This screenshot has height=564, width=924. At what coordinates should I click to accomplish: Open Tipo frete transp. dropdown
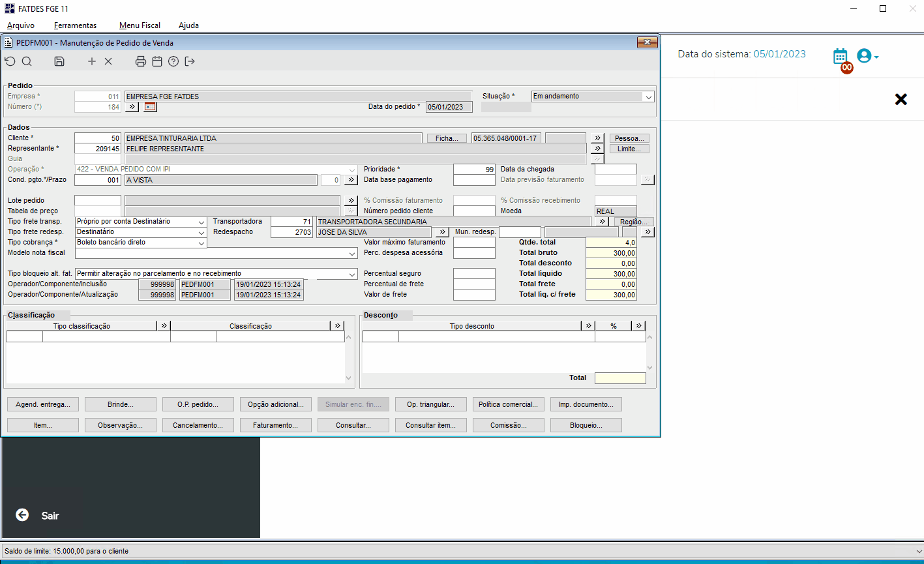coord(201,222)
